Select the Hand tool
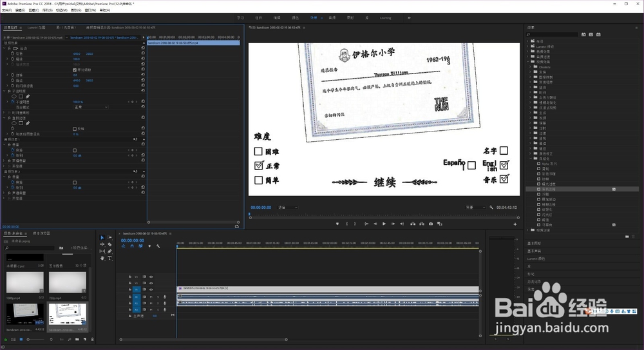Image resolution: width=644 pixels, height=350 pixels. point(102,258)
